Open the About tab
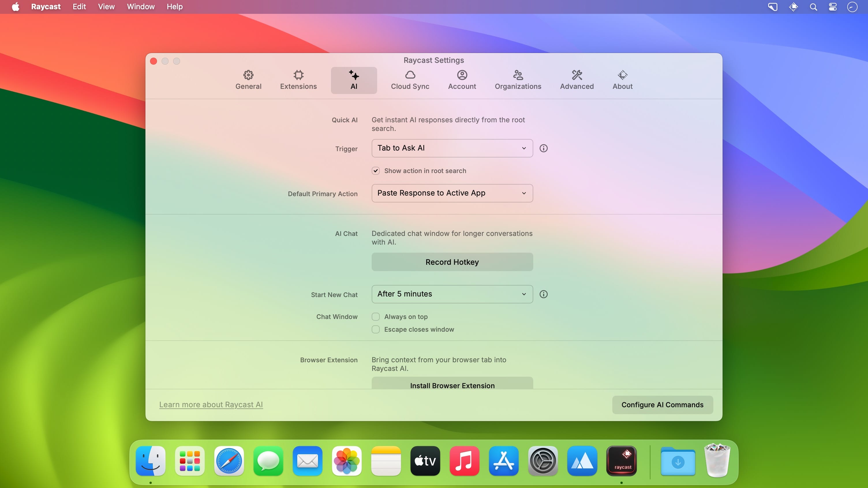Screen dimensions: 868x488 pyautogui.click(x=622, y=80)
